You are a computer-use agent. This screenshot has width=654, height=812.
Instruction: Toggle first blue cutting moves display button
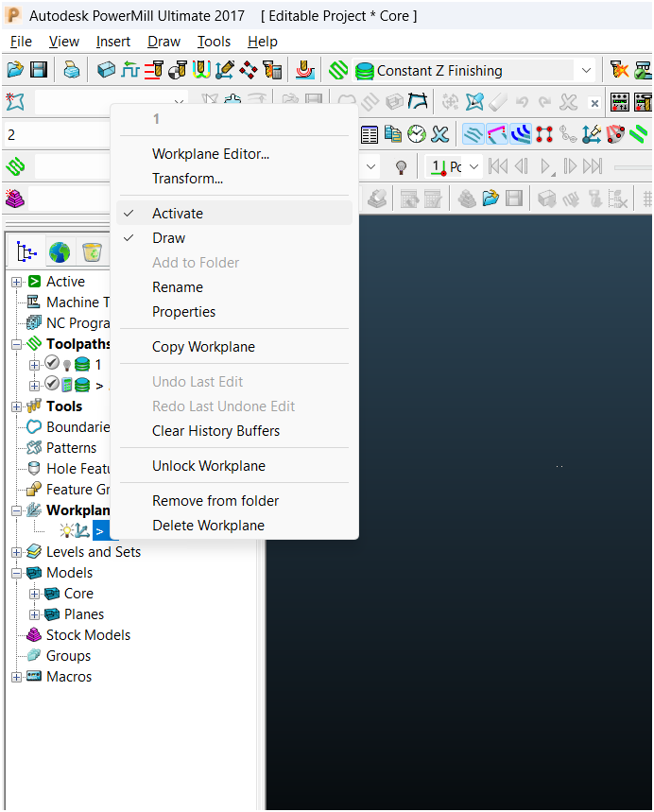click(473, 134)
